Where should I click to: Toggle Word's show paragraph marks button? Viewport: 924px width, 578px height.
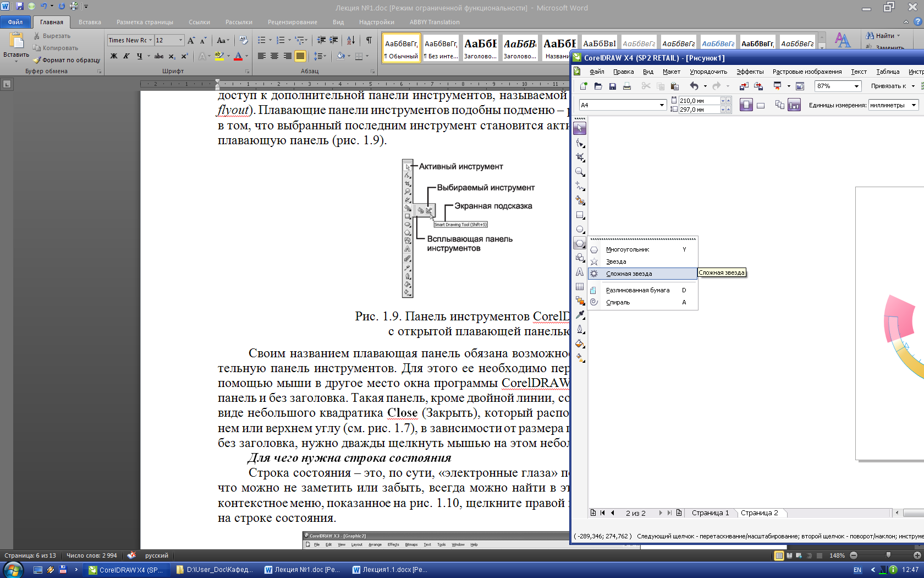[x=369, y=40]
